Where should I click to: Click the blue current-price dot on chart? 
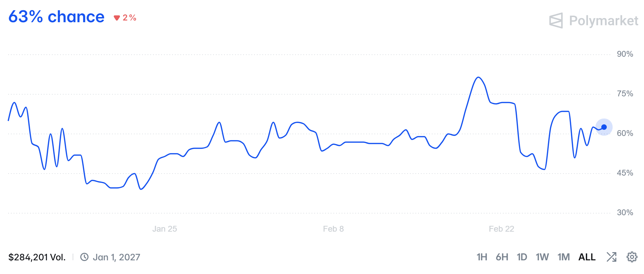pos(604,127)
